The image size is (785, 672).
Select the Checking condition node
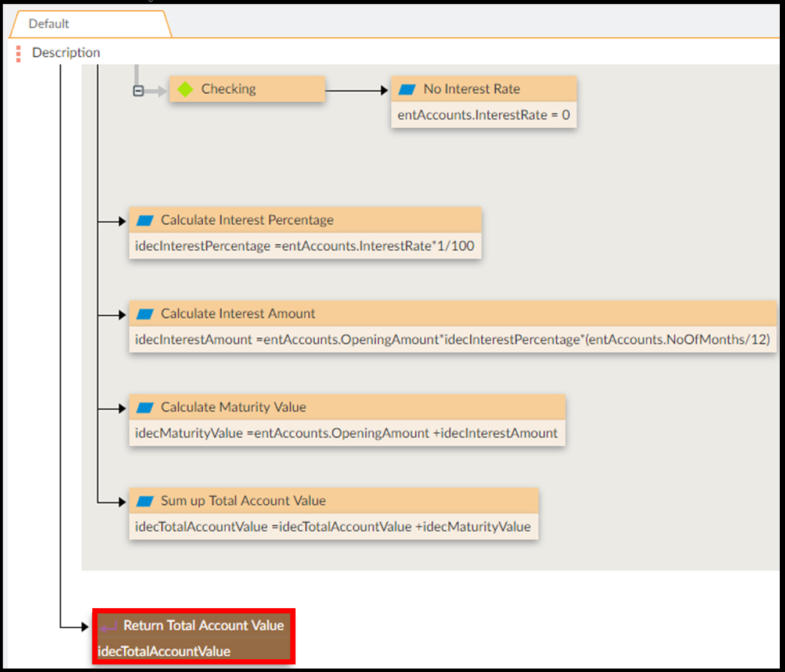tap(247, 89)
